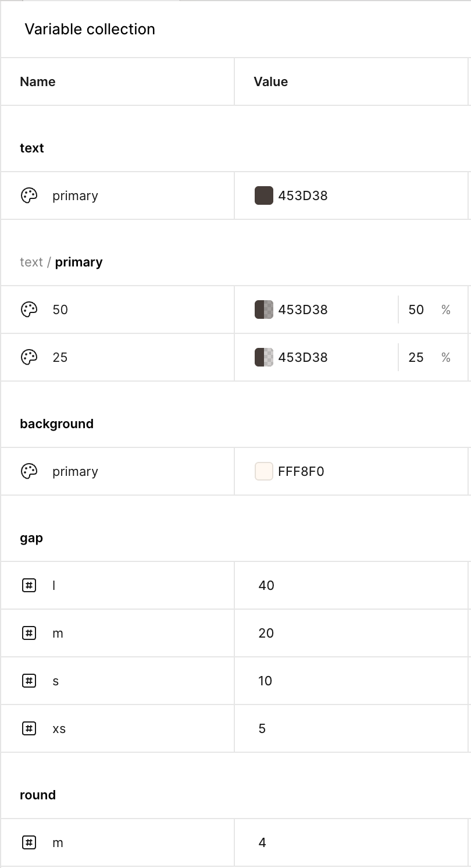Click the text group breadcrumb link
The image size is (471, 868).
click(x=31, y=262)
